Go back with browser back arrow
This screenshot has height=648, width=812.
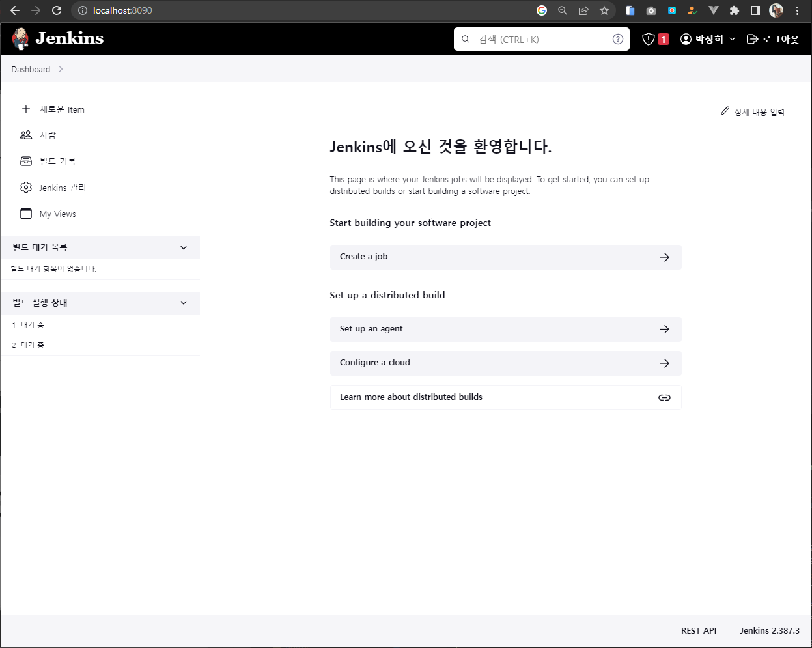pos(15,10)
